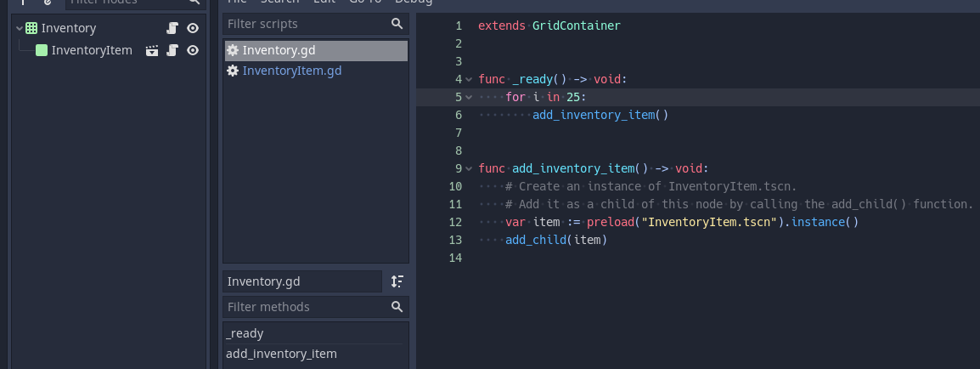Viewport: 980px width, 369px height.
Task: Fold add_inventory_item function at line 9
Action: 469,169
